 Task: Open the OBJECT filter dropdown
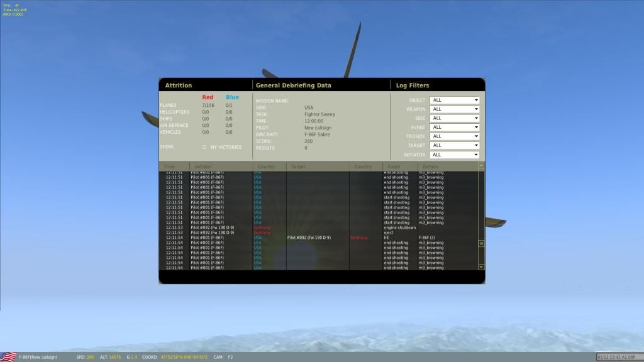[454, 100]
